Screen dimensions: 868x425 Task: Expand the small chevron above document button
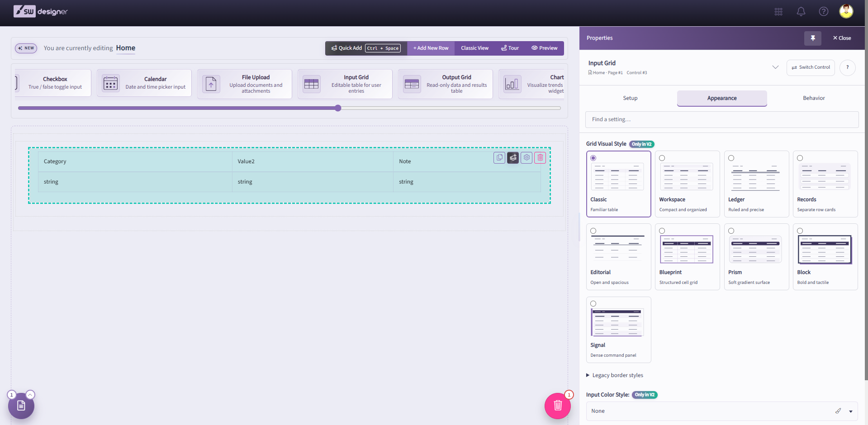tap(30, 395)
